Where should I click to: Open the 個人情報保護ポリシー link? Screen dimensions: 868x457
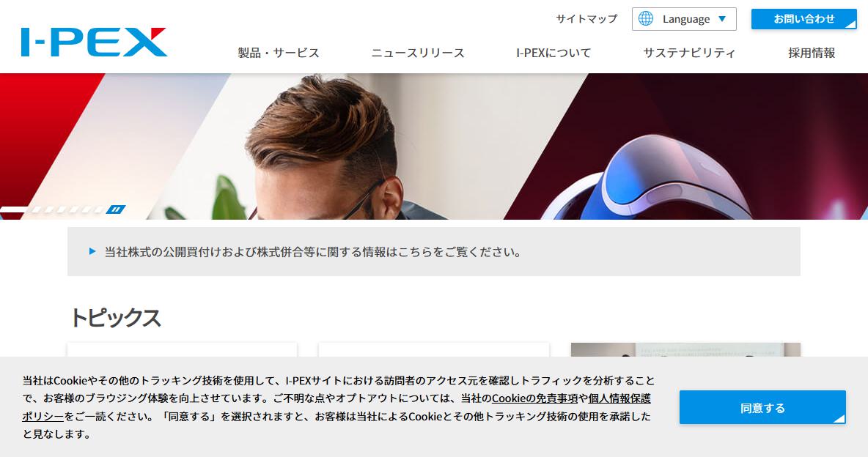tap(336, 407)
